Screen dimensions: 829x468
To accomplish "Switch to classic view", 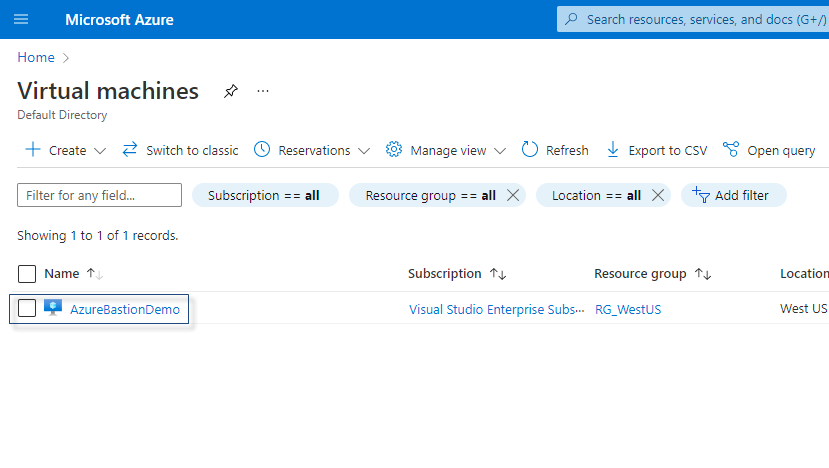I will pyautogui.click(x=192, y=151).
